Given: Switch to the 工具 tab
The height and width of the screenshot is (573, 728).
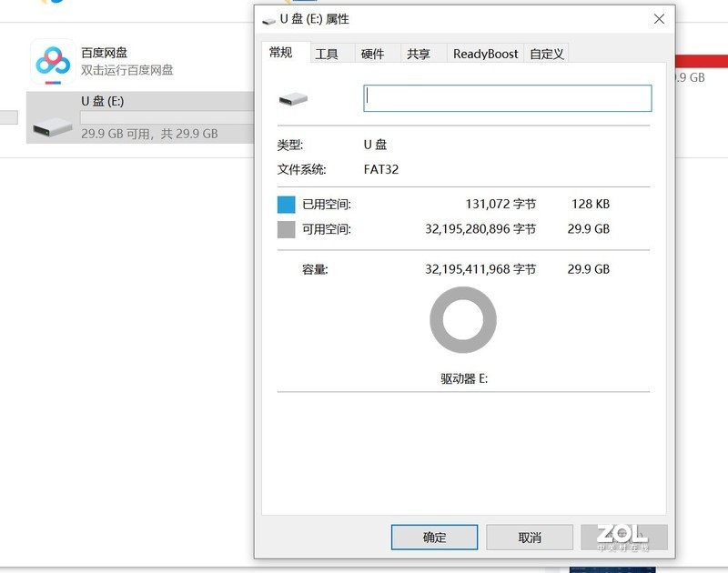Looking at the screenshot, I should [x=327, y=54].
